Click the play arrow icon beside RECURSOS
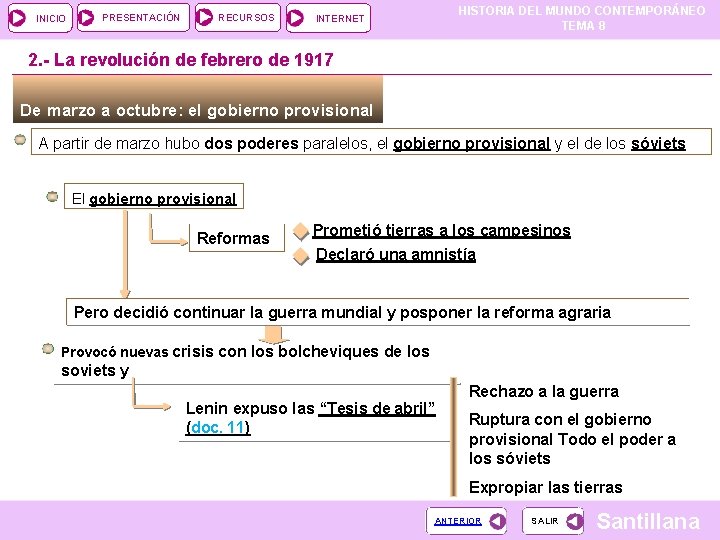 [204, 17]
